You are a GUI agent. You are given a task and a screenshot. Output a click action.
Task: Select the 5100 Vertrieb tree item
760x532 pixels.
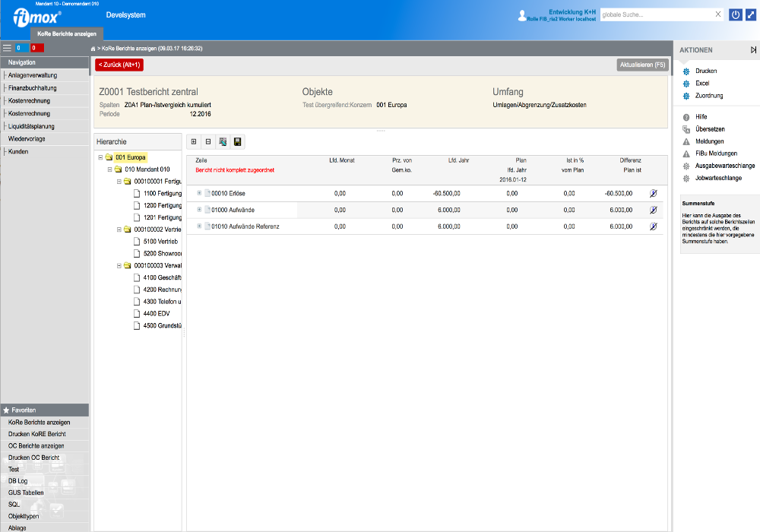click(x=160, y=241)
